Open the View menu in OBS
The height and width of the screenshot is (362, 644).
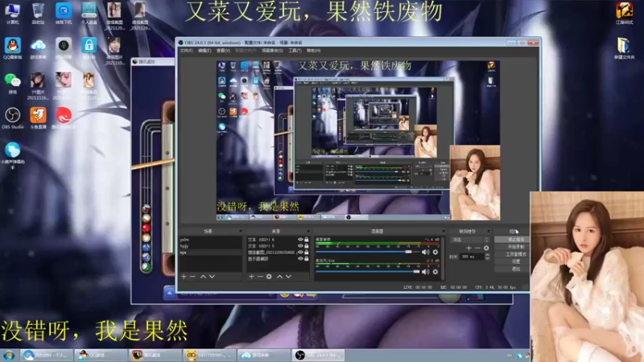[x=223, y=51]
